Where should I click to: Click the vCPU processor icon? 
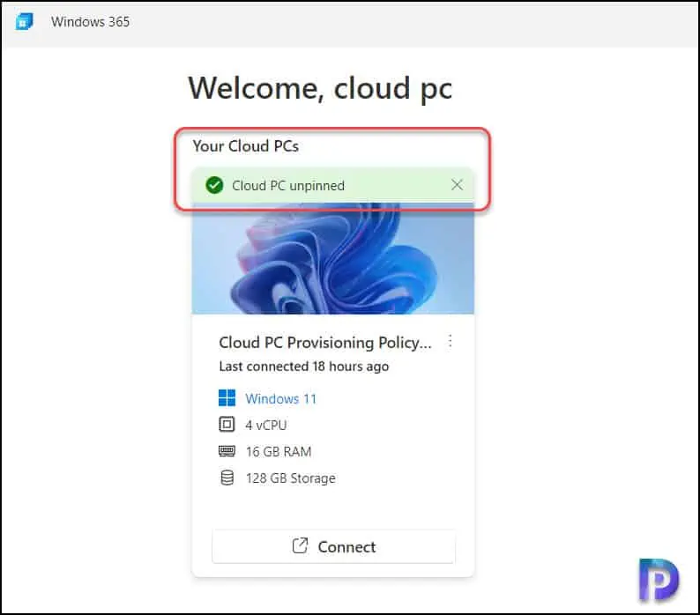(227, 424)
